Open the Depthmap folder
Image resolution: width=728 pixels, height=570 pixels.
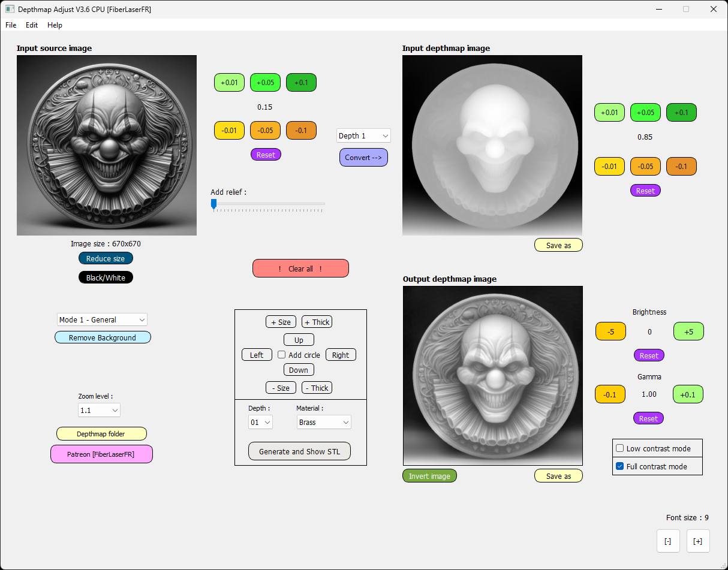coord(101,433)
